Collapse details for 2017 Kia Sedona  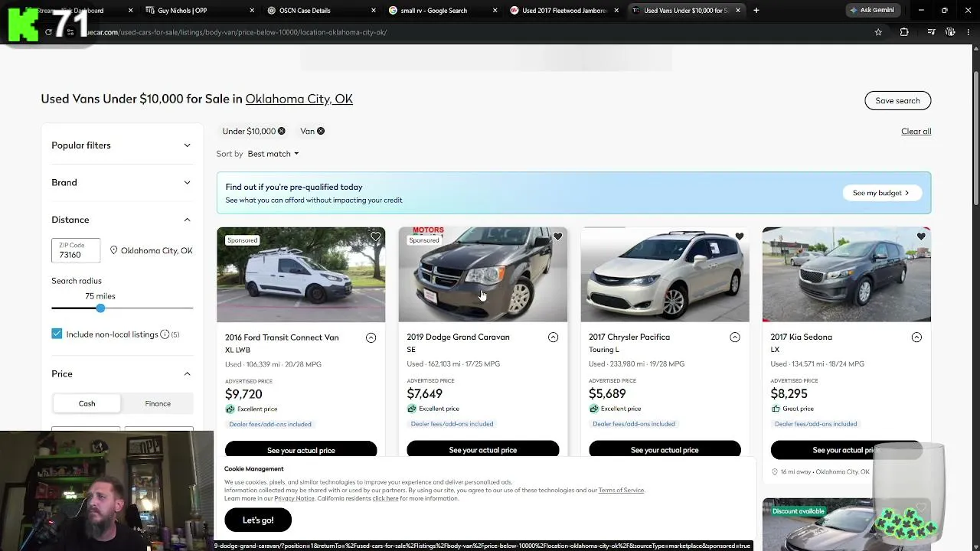click(x=916, y=337)
